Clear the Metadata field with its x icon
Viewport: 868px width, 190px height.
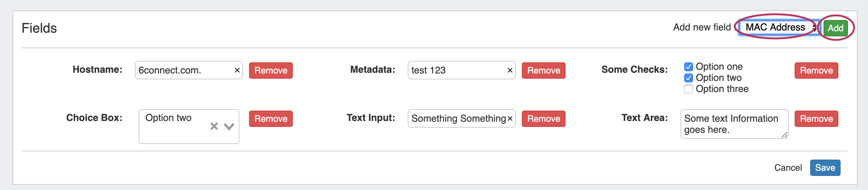(510, 70)
